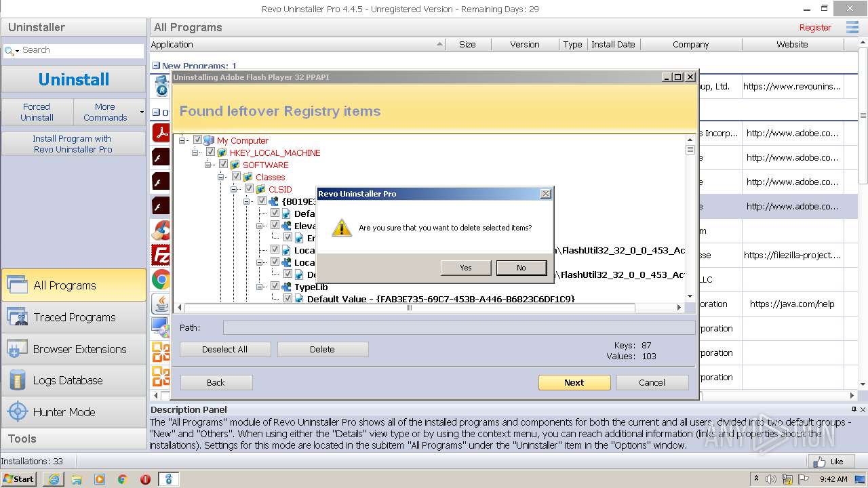Uncheck the SOFTWARE key checkbox
The width and height of the screenshot is (868, 488).
click(x=223, y=165)
